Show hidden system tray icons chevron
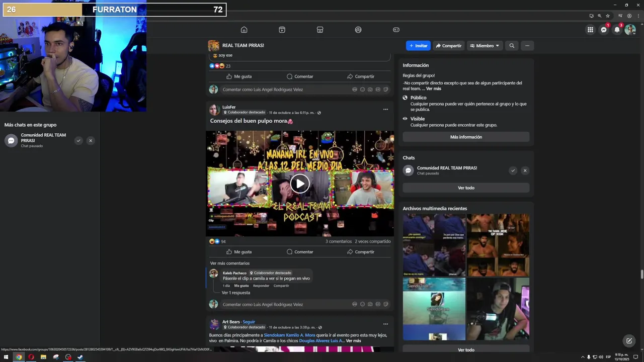Screen dimensions: 644x362 [583, 357]
